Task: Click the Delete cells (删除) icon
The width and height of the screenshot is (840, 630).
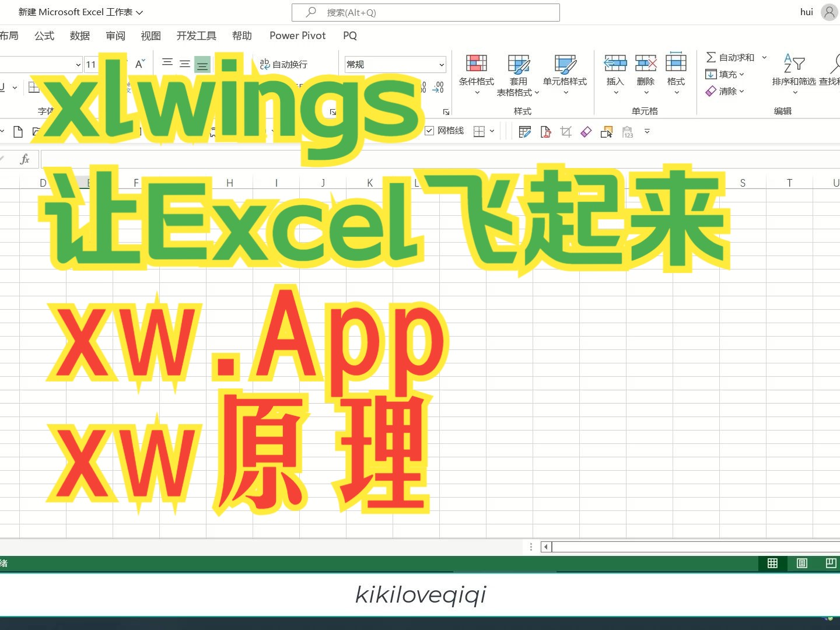Action: [646, 63]
